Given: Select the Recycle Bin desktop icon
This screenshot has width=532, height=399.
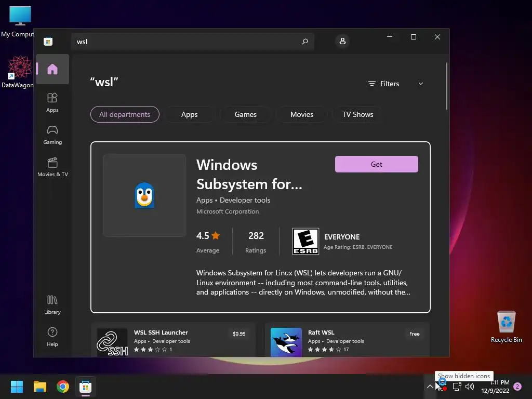Looking at the screenshot, I should [506, 327].
